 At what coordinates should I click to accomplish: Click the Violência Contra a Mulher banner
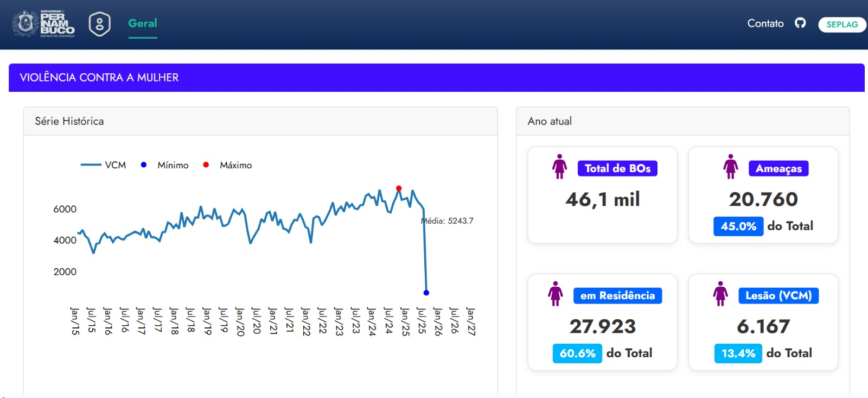436,78
